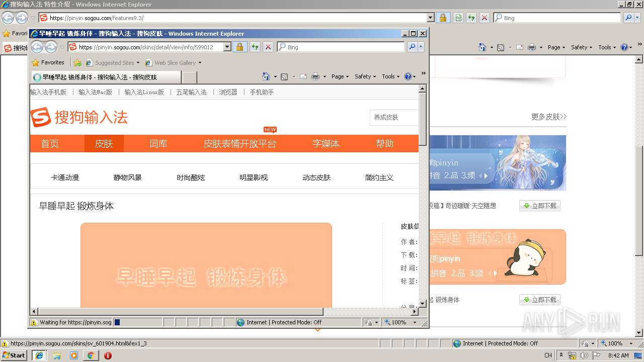Click Home icon in front window toolbar
The width and height of the screenshot is (644, 362).
(x=266, y=76)
